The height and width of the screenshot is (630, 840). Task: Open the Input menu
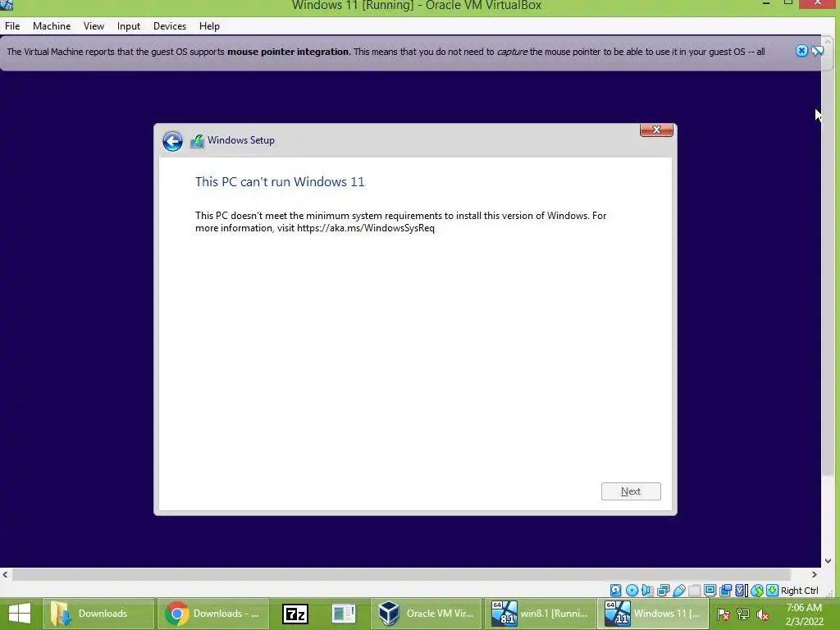point(129,25)
